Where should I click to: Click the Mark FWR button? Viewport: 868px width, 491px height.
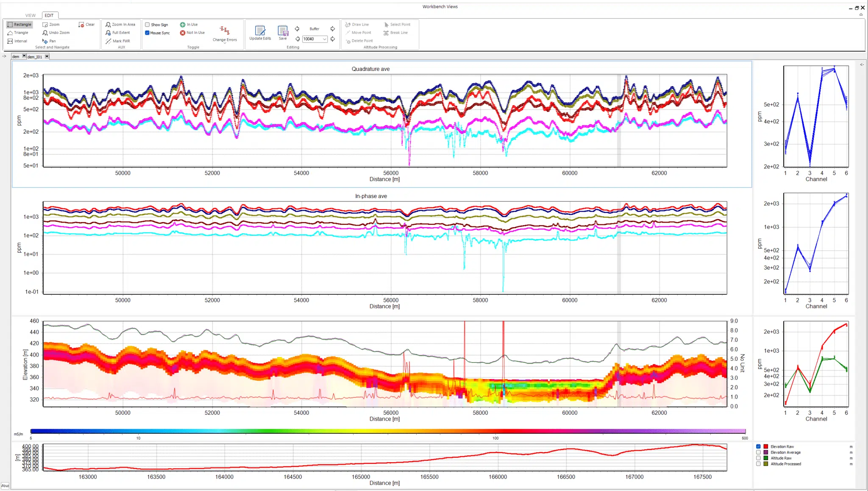click(x=118, y=41)
